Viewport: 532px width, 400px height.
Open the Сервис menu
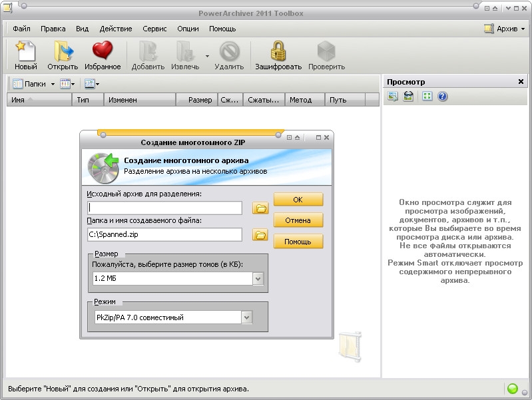point(154,29)
